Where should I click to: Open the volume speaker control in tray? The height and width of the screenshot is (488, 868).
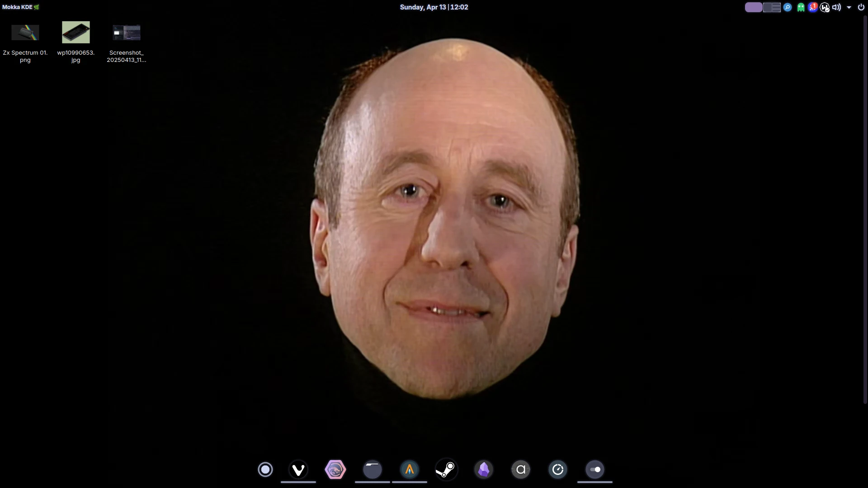pyautogui.click(x=837, y=7)
